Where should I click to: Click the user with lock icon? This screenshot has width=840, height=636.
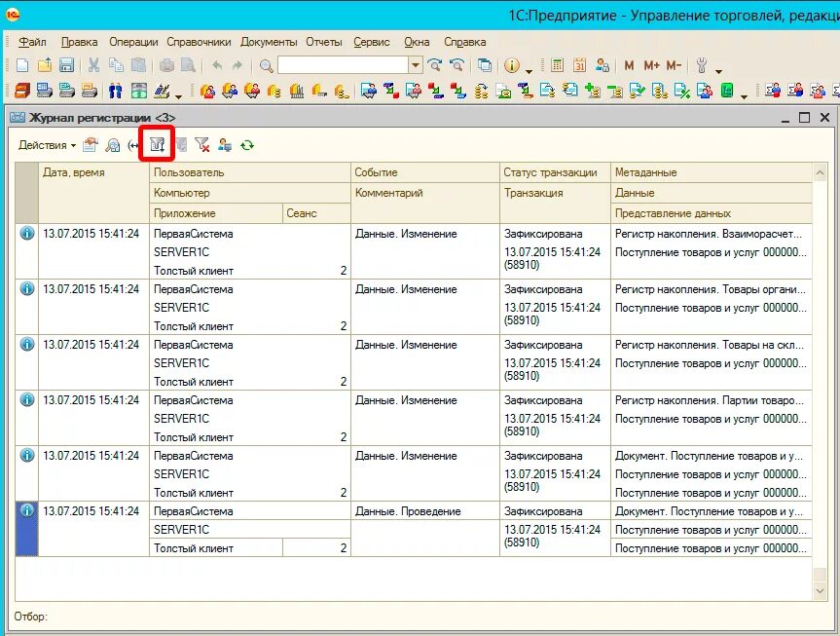[x=603, y=65]
